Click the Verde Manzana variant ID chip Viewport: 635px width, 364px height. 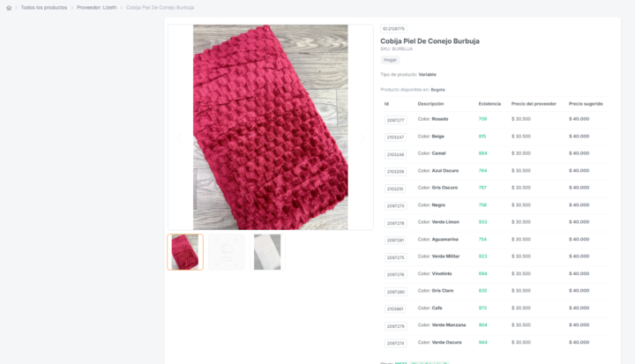[x=395, y=326]
